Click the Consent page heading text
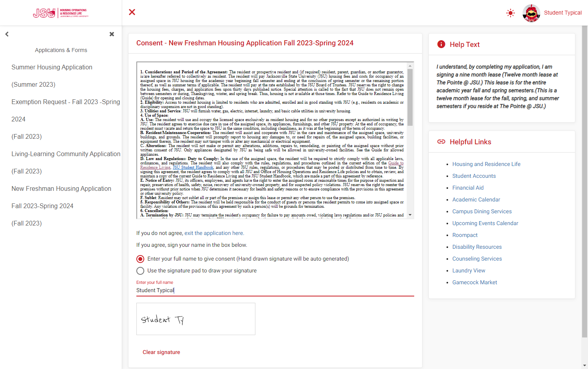The height and width of the screenshot is (369, 588). [x=245, y=43]
